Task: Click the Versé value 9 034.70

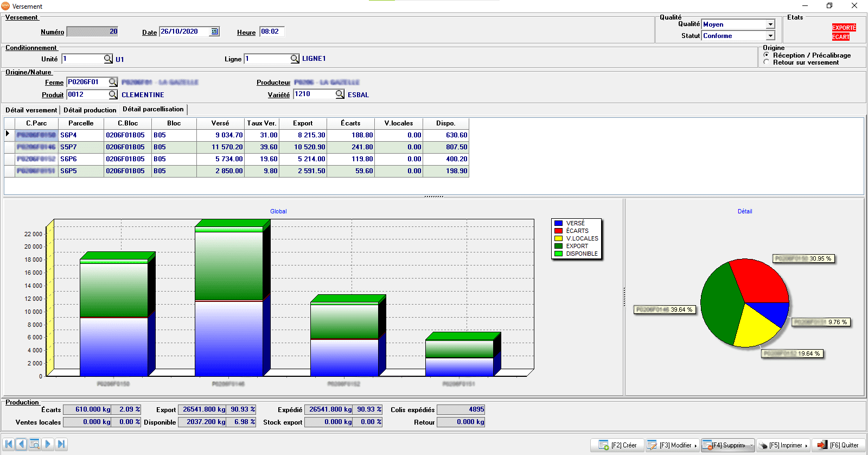Action: [x=220, y=135]
